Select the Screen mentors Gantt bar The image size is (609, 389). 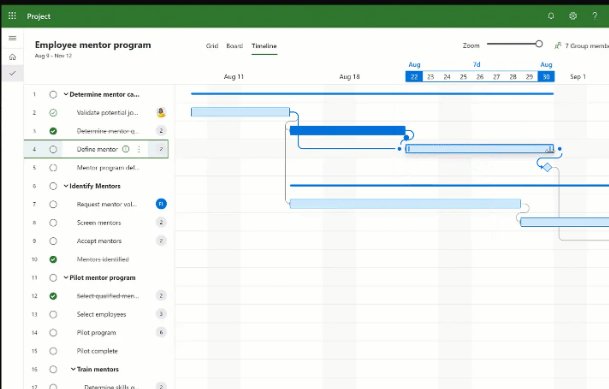(564, 222)
